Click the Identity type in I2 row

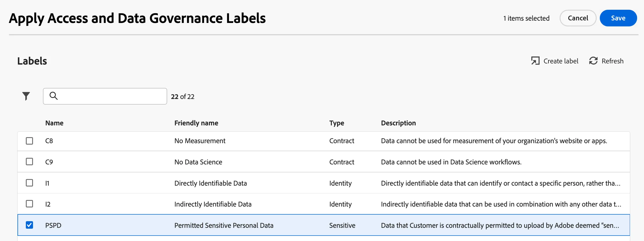pyautogui.click(x=340, y=204)
